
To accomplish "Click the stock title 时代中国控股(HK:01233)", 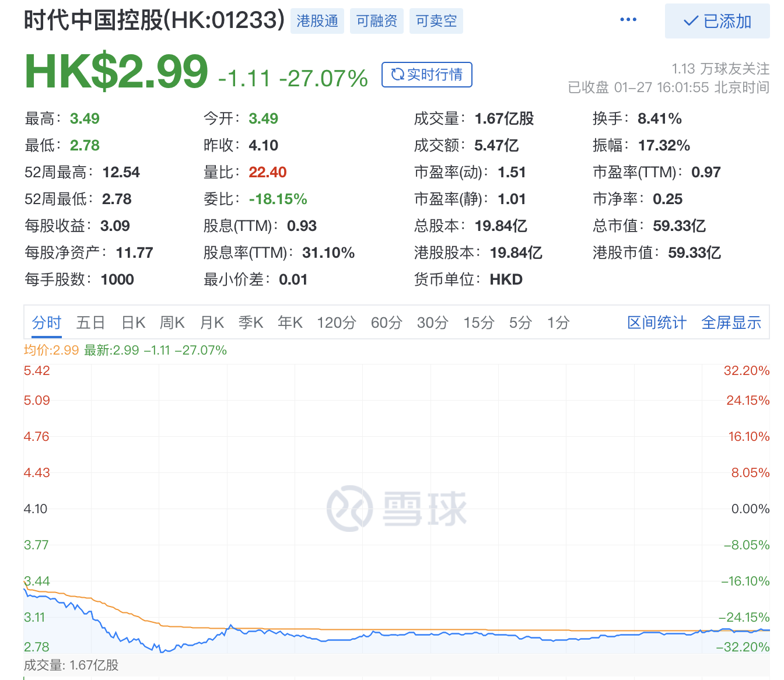I will point(155,20).
